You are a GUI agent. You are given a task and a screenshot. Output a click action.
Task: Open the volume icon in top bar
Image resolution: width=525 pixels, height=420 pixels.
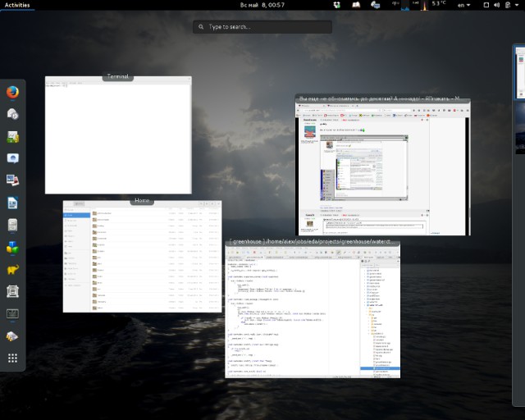[x=495, y=5]
